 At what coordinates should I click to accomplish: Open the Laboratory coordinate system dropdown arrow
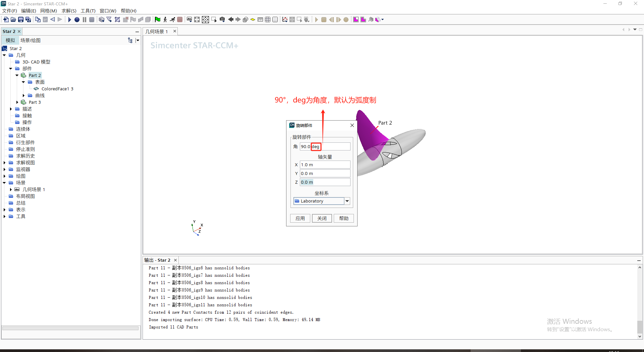(x=347, y=201)
